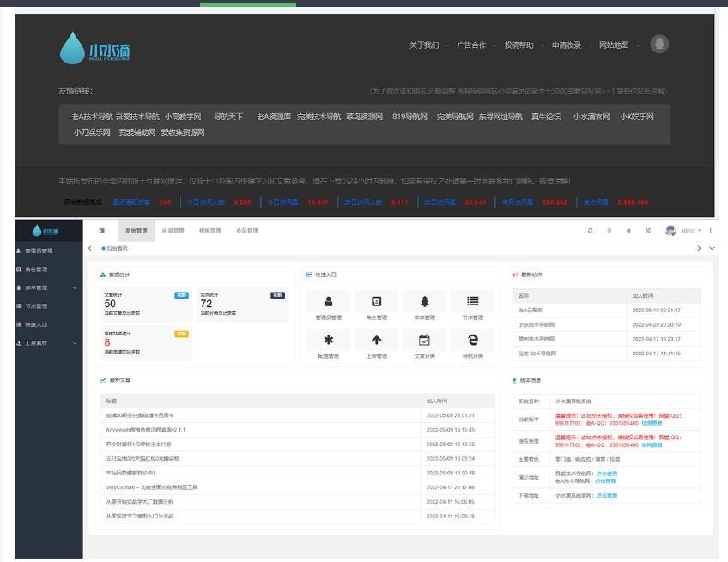Select the 上传管理 upload arrow icon
The image size is (728, 562).
pos(375,339)
